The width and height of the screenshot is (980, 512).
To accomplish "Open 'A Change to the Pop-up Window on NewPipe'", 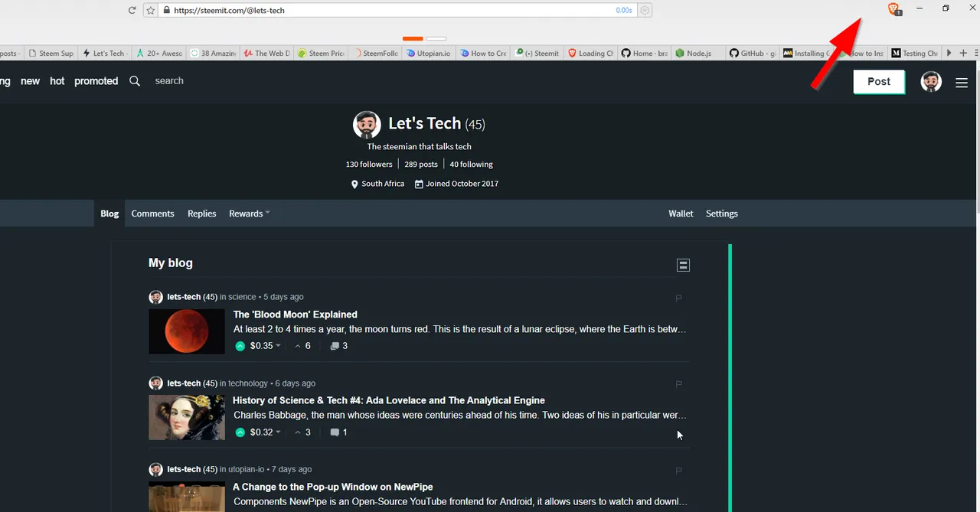I will pos(333,487).
